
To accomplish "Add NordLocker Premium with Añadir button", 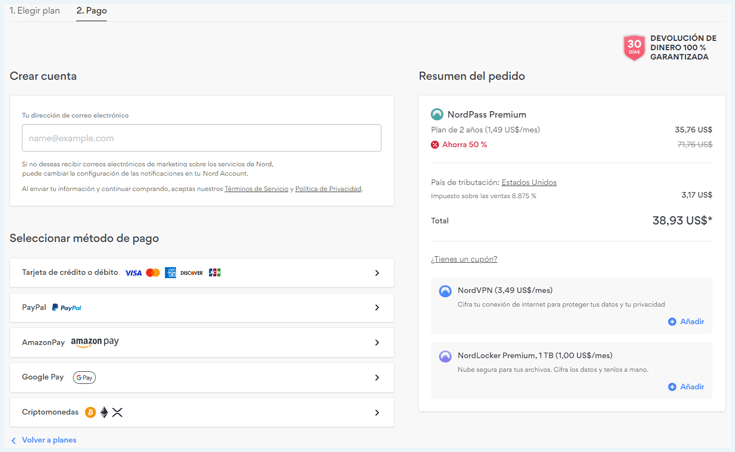I will 686,387.
